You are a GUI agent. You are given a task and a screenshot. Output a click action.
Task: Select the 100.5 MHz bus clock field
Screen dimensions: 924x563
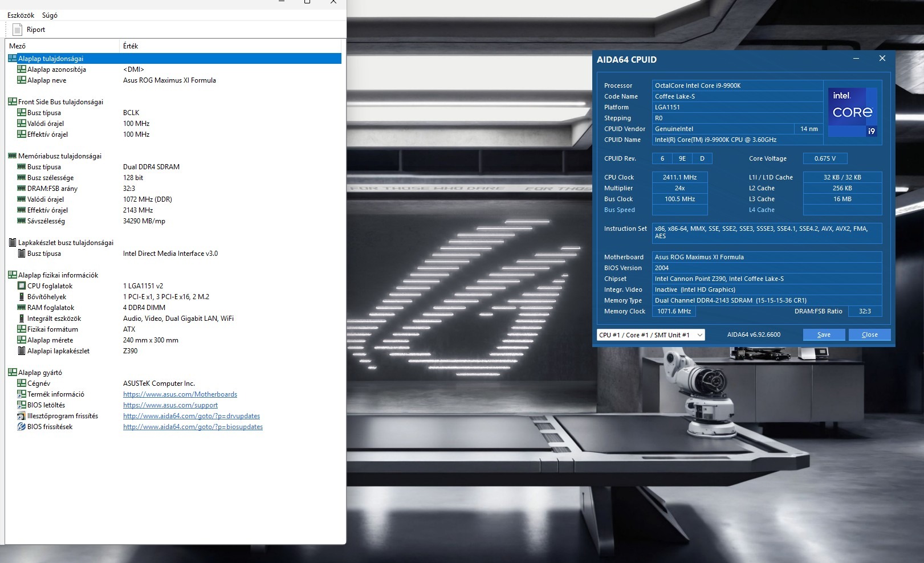[x=679, y=199]
